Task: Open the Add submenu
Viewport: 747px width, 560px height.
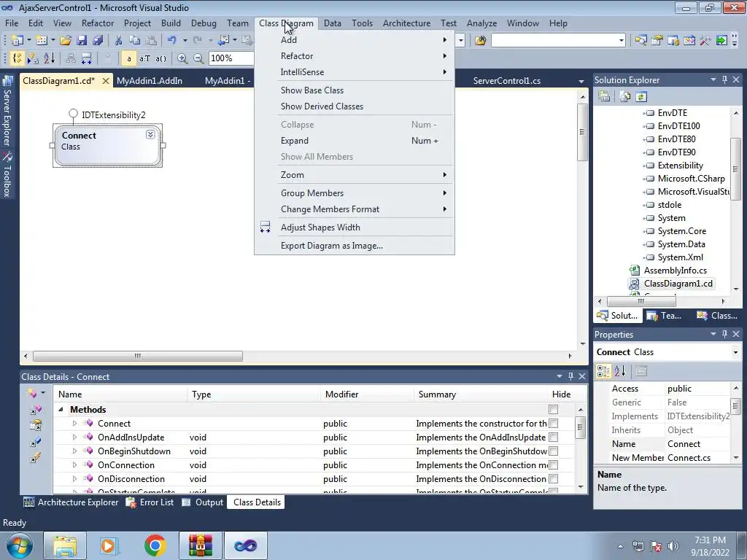Action: click(355, 40)
